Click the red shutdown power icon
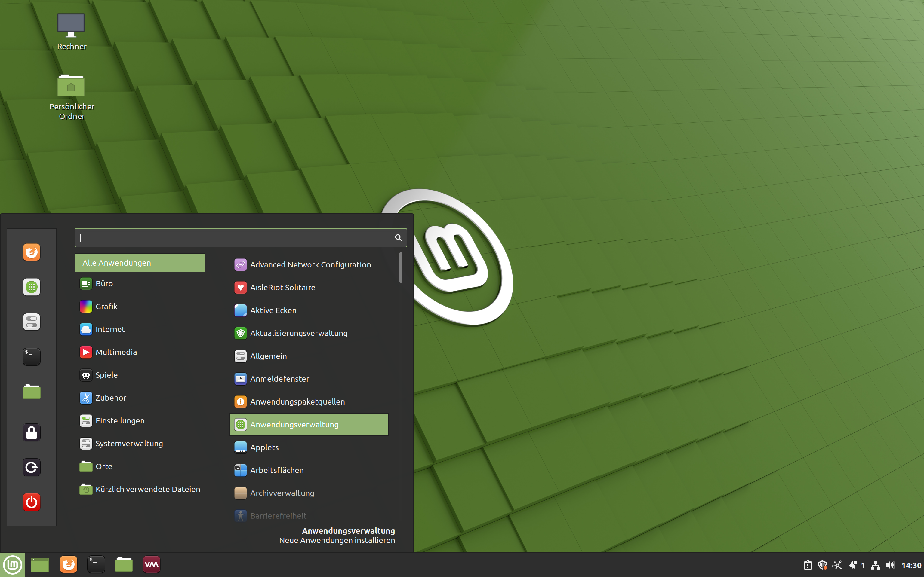This screenshot has height=577, width=924. 31,502
